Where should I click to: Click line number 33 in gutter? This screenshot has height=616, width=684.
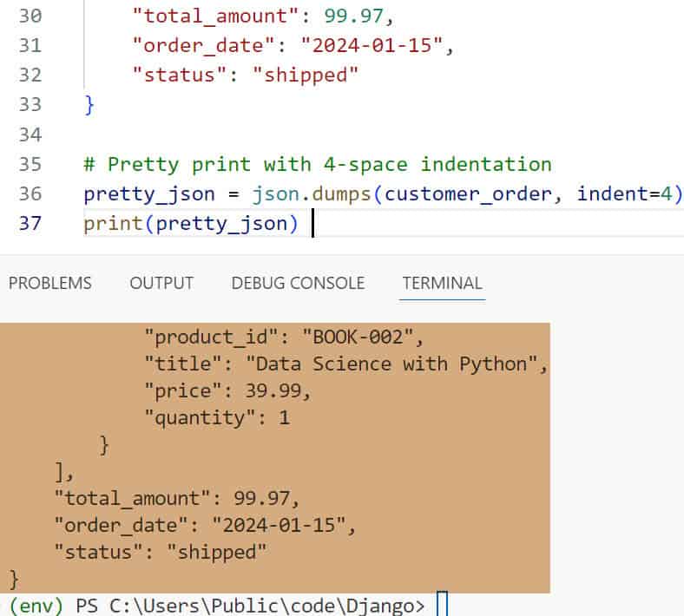tap(30, 105)
